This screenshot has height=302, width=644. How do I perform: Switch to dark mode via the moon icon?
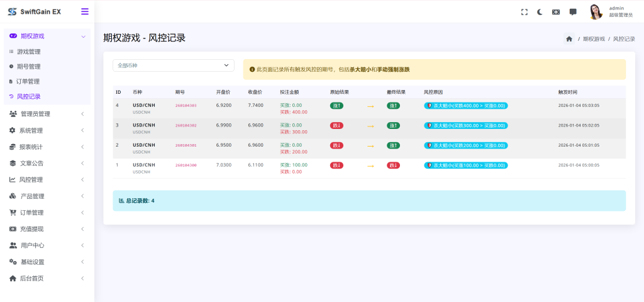click(540, 12)
